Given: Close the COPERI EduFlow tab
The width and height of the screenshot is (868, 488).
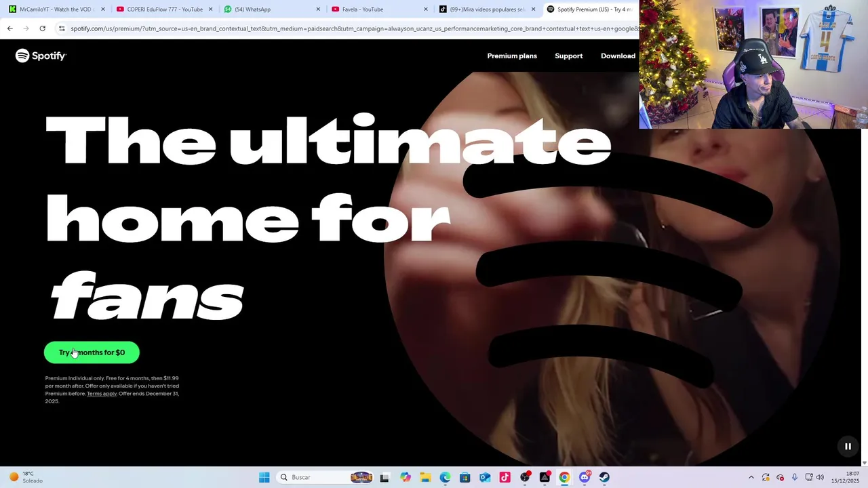Looking at the screenshot, I should (x=210, y=9).
